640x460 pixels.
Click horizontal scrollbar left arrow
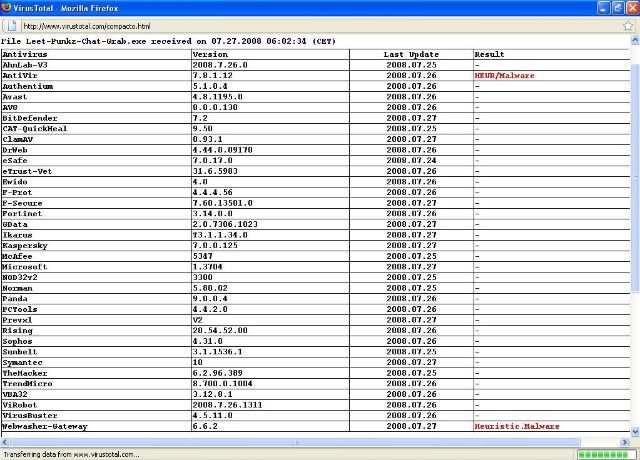click(4, 442)
